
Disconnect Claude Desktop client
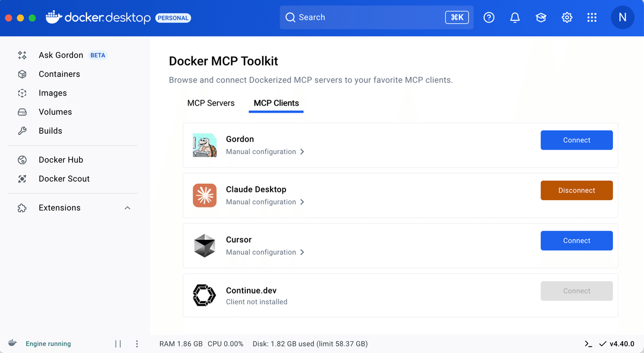click(x=576, y=190)
